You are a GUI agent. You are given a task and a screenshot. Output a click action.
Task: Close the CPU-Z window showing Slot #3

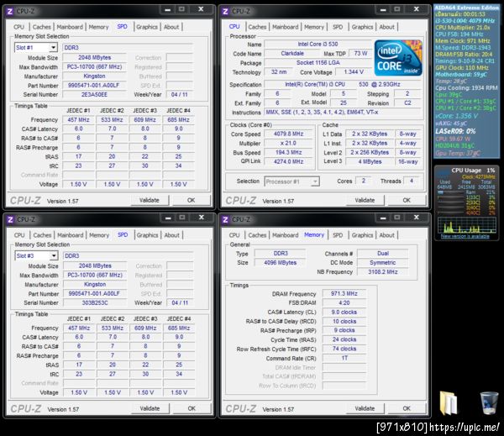202,218
